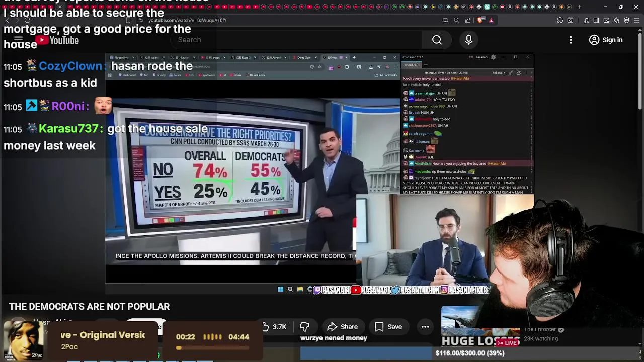Click the title THE DEMOCRATS ARE NOT POPULAR
This screenshot has width=644, height=362.
tap(89, 306)
